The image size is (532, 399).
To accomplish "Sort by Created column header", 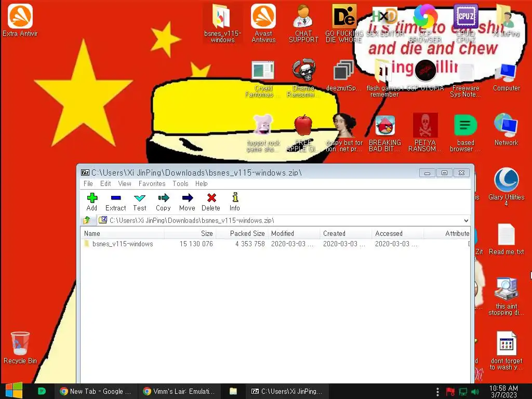I will (345, 233).
